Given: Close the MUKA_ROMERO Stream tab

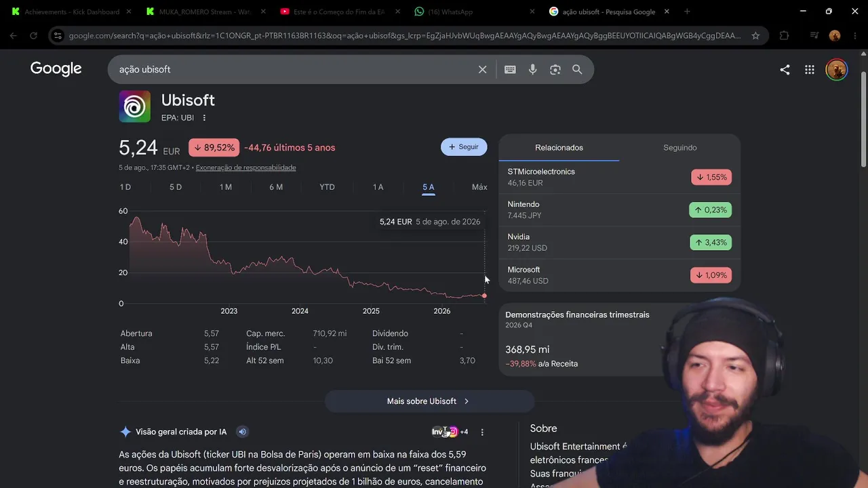Looking at the screenshot, I should (264, 12).
